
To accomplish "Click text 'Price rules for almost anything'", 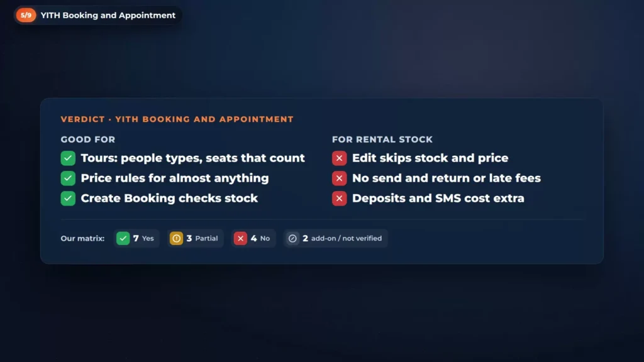I will pyautogui.click(x=175, y=178).
